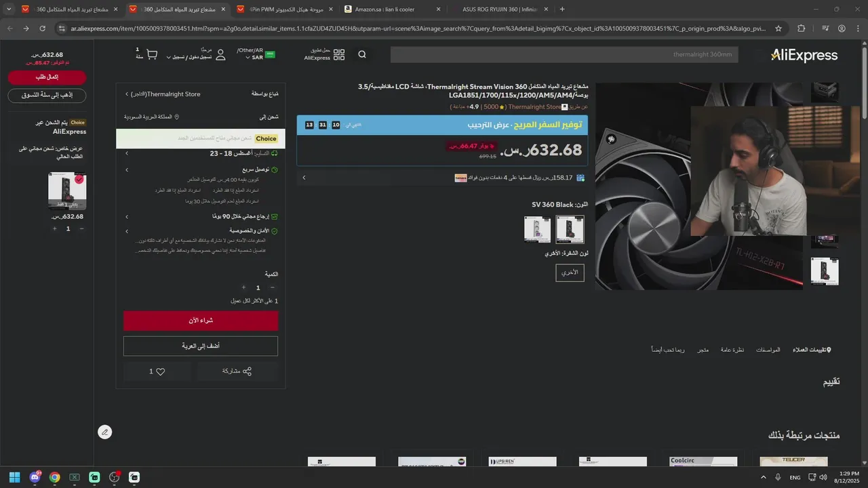Screen dimensions: 868x488
Task: Select the SV 360 Black color swatch
Action: (570, 229)
